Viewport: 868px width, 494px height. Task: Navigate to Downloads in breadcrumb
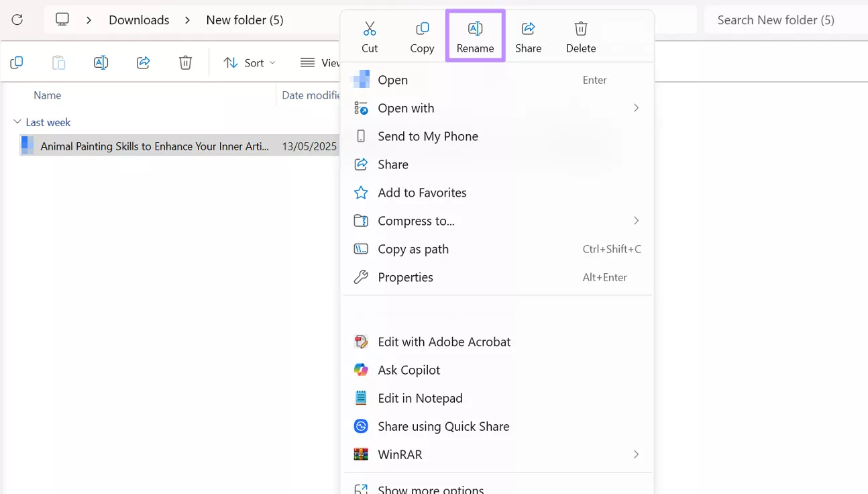tap(139, 20)
